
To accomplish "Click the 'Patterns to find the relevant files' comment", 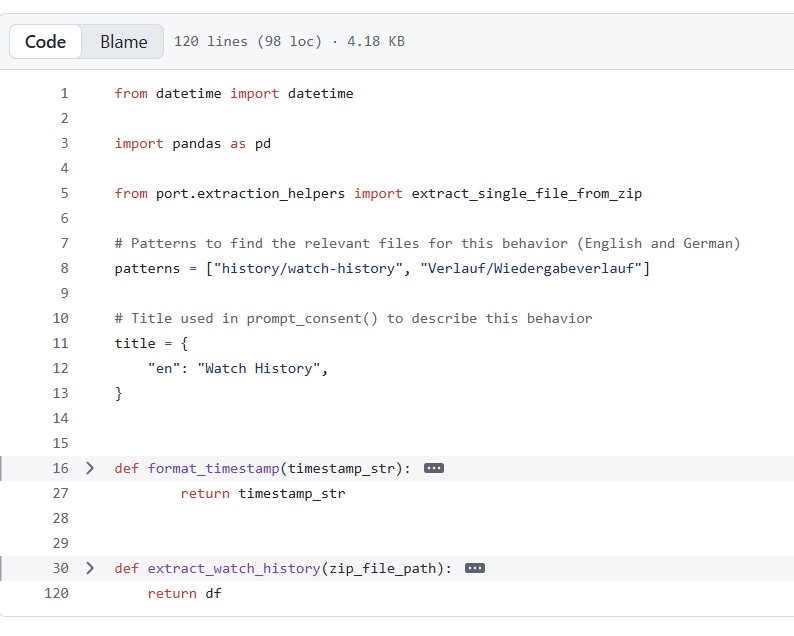I will tap(427, 244).
